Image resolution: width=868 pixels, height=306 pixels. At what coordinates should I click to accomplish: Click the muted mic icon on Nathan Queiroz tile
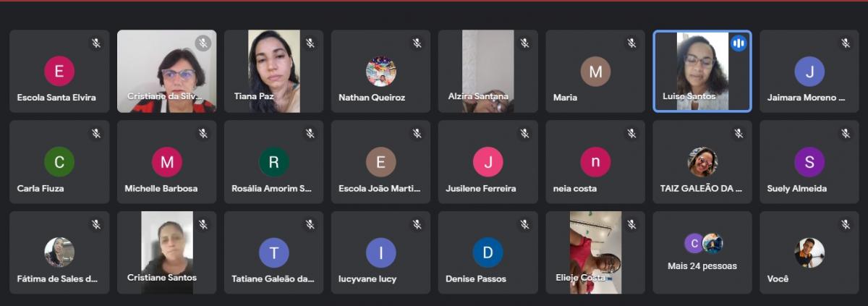pos(417,43)
